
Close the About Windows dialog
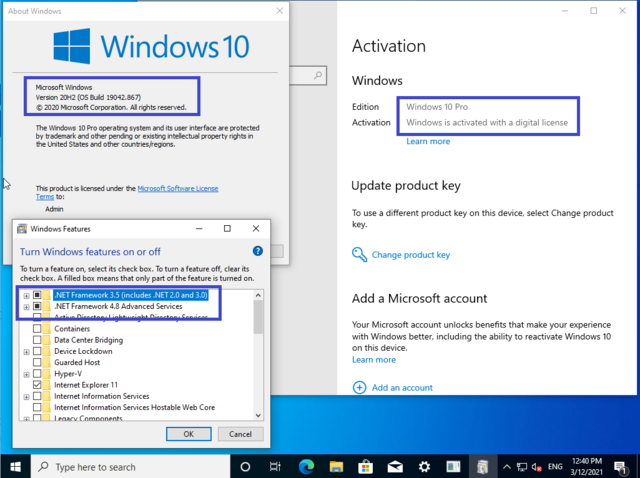click(x=280, y=11)
